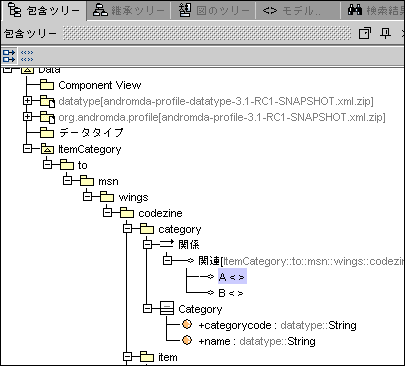Image resolution: width=405 pixels, height=366 pixels.
Task: Toggle the stereotype «» display toolbar icon
Action: [x=27, y=56]
